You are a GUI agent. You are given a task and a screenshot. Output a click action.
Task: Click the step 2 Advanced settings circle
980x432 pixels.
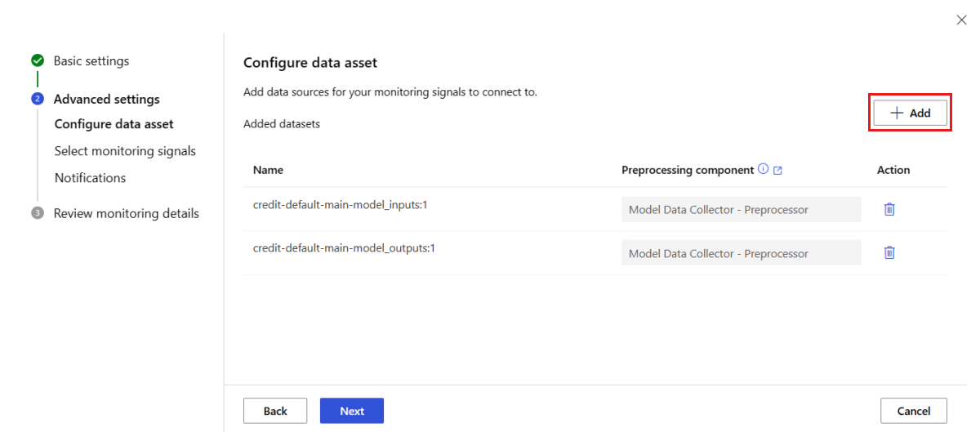[x=38, y=100]
